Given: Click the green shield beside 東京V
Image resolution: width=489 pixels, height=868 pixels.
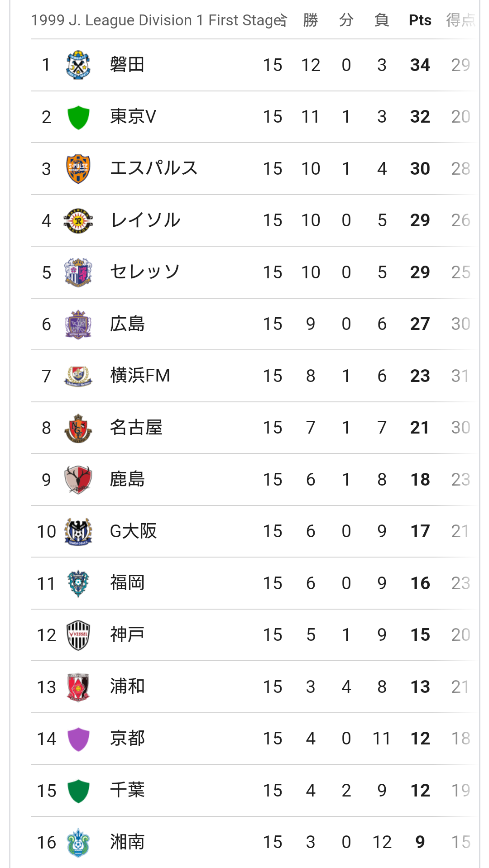Looking at the screenshot, I should (x=78, y=117).
